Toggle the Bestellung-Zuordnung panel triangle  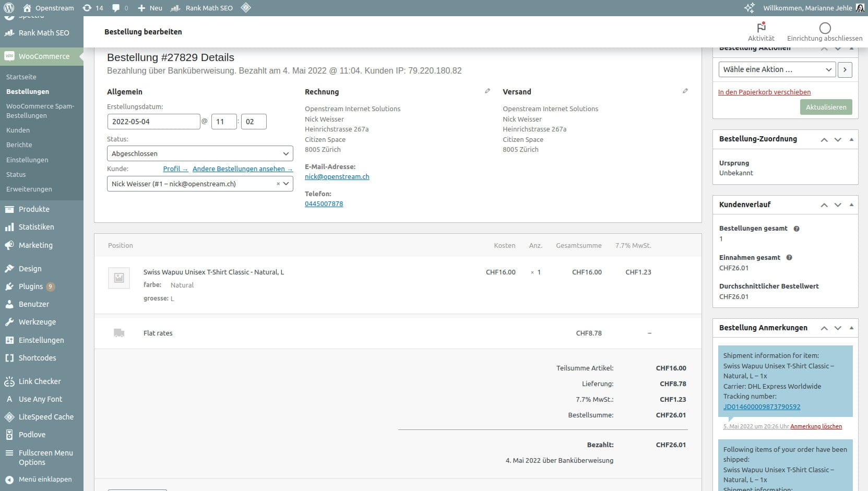pyautogui.click(x=851, y=139)
